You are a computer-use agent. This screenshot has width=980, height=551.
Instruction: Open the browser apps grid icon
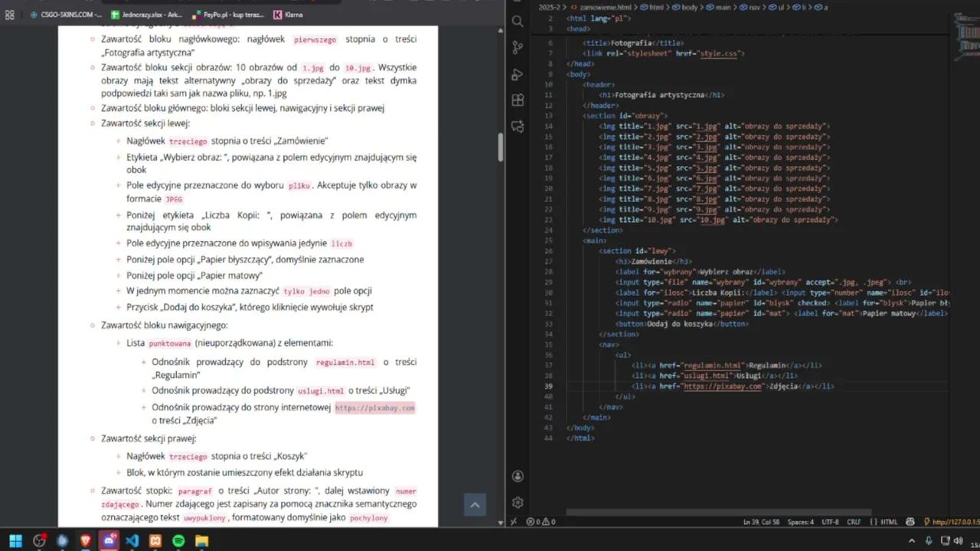click(10, 15)
